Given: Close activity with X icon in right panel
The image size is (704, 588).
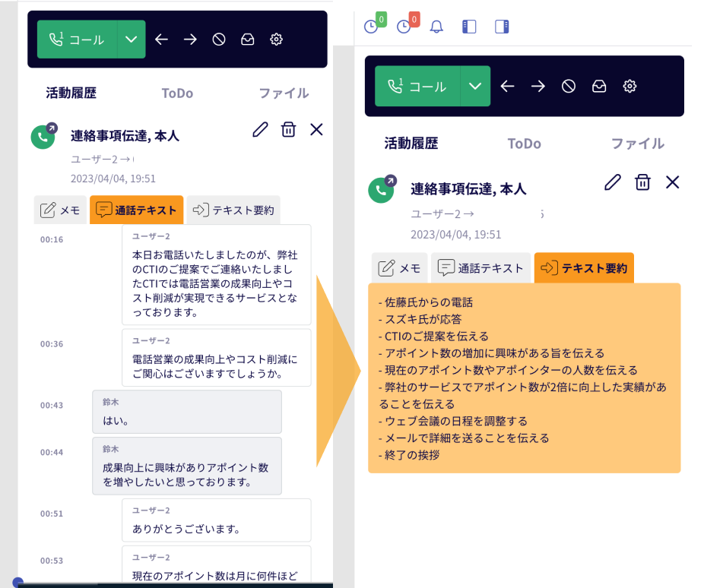Looking at the screenshot, I should pos(673,182).
